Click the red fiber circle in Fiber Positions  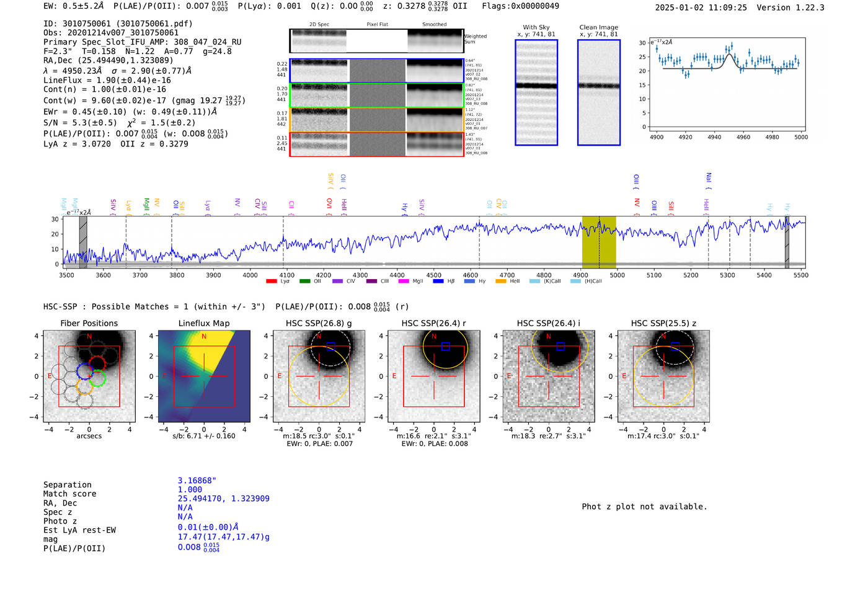(x=97, y=364)
